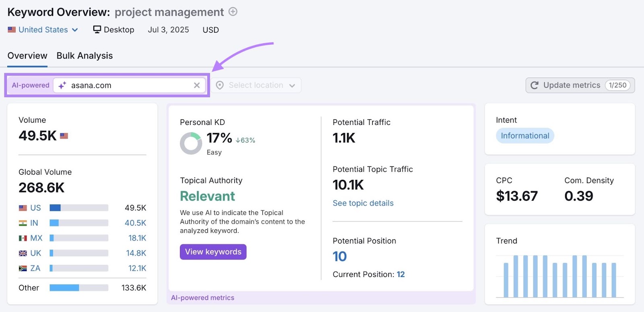The height and width of the screenshot is (312, 644).
Task: Switch to the Bulk Analysis tab
Action: coord(85,56)
